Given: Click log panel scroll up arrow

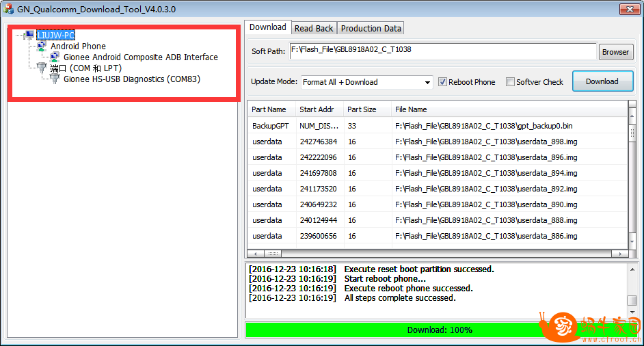Looking at the screenshot, I should 632,269.
